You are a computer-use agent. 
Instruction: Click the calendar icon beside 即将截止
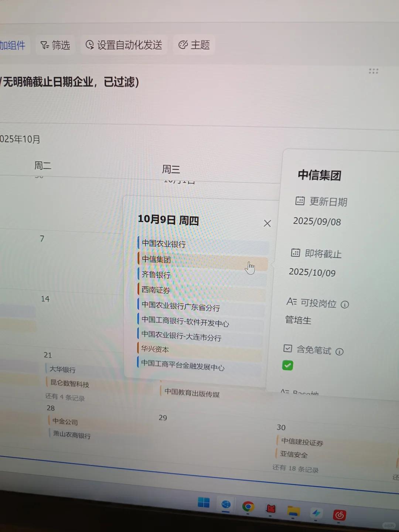[x=296, y=253]
